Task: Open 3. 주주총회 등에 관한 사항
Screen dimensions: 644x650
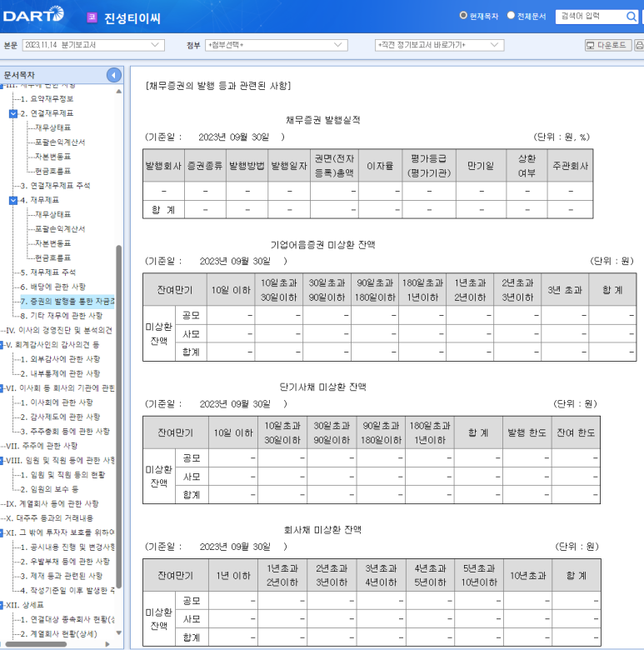Action: click(x=65, y=432)
